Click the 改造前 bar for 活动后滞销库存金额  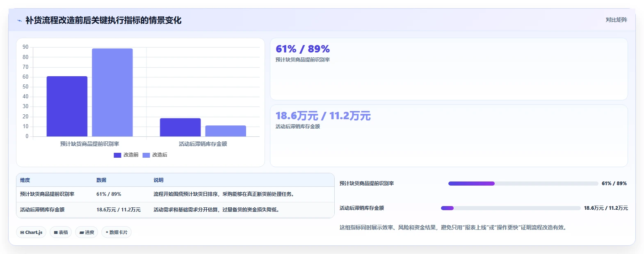(x=180, y=127)
